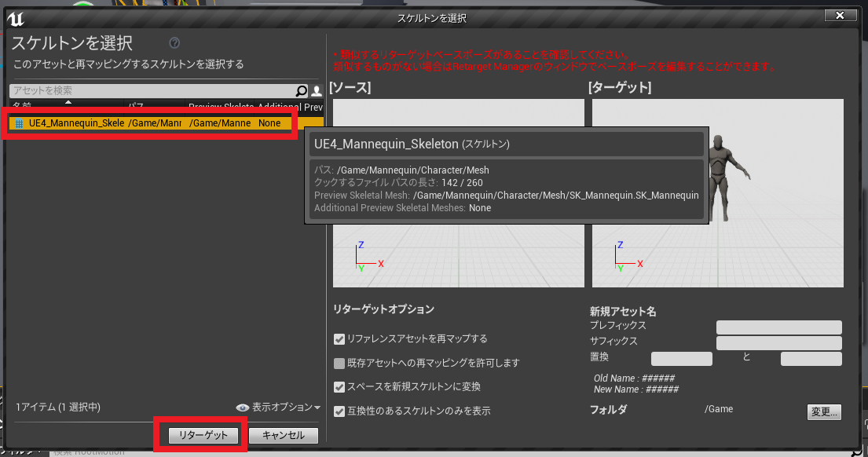Click the None cell in the row
This screenshot has width=868, height=457.
[269, 122]
